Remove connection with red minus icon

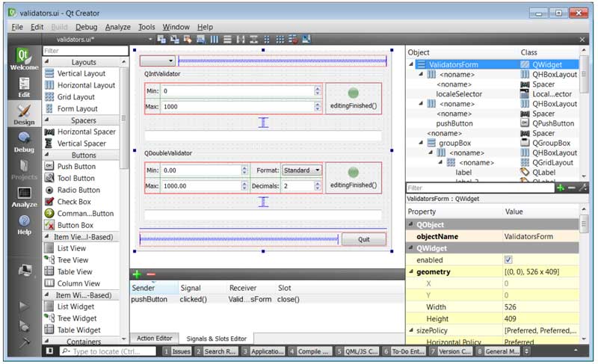point(151,274)
